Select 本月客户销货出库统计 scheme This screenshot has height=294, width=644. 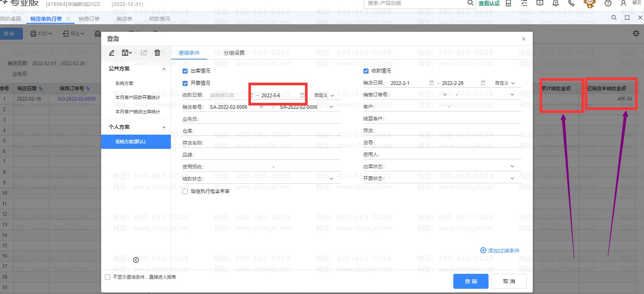tap(138, 112)
